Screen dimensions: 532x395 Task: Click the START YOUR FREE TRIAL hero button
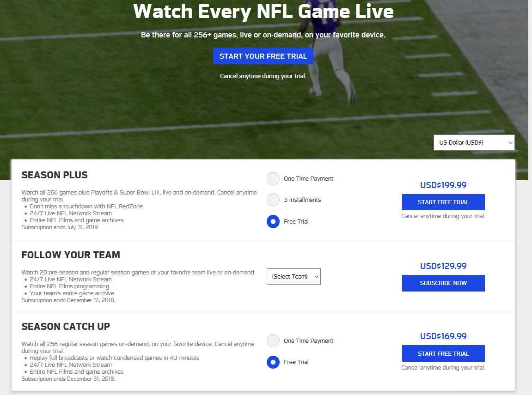coord(263,56)
